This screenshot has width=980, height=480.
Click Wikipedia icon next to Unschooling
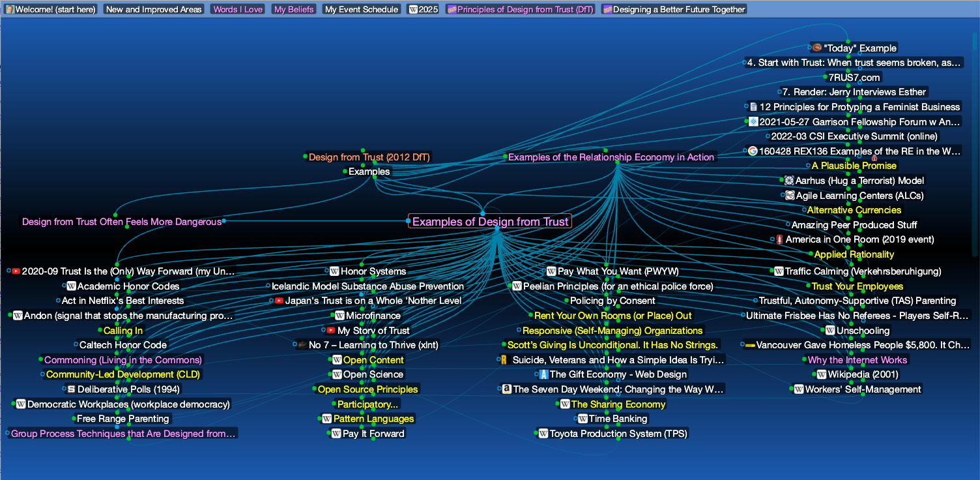(x=830, y=331)
